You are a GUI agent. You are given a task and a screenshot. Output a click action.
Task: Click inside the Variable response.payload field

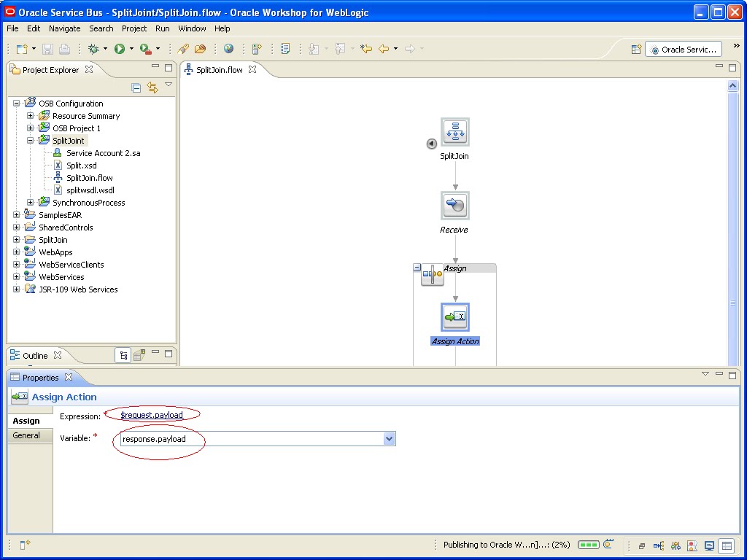point(252,438)
